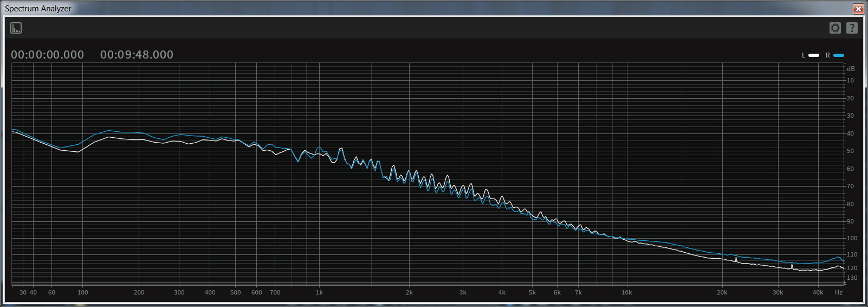Click the blue R channel legend swatch
Image resolution: width=868 pixels, height=307 pixels.
(x=839, y=55)
